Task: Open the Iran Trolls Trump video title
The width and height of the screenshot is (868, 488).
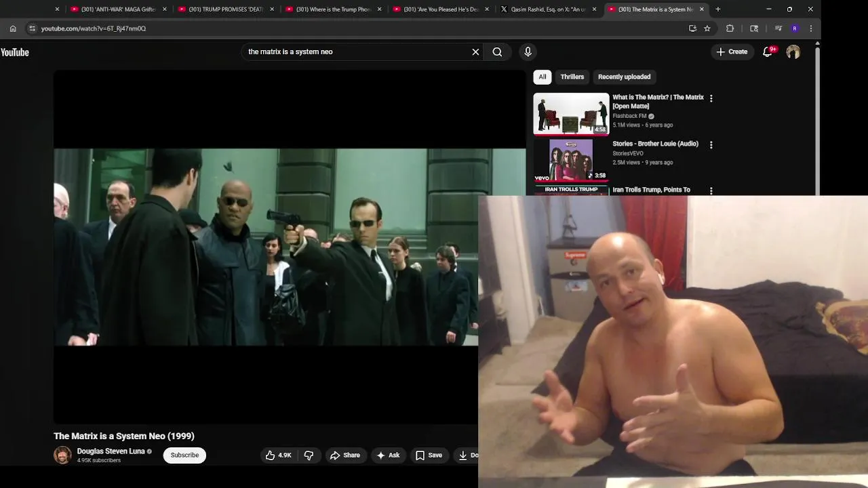Action: point(651,190)
